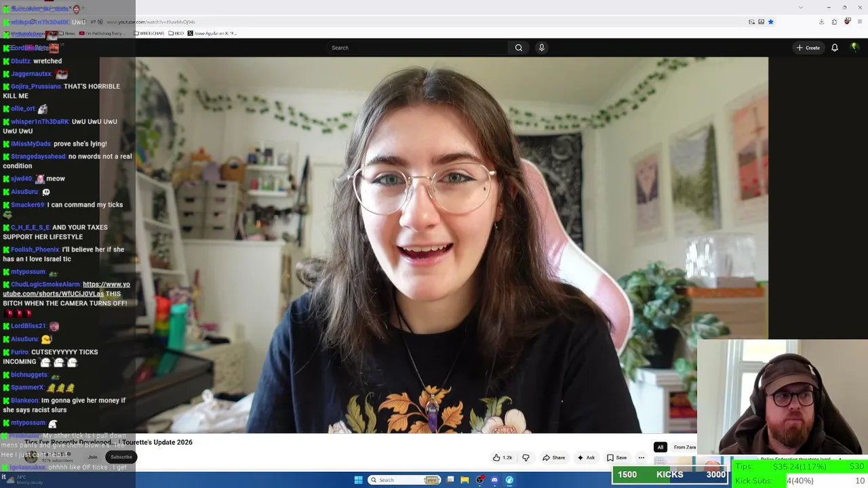Click ChudLogicSmokeAlarm username in chat
Viewport: 868px width, 488px height.
(45, 285)
